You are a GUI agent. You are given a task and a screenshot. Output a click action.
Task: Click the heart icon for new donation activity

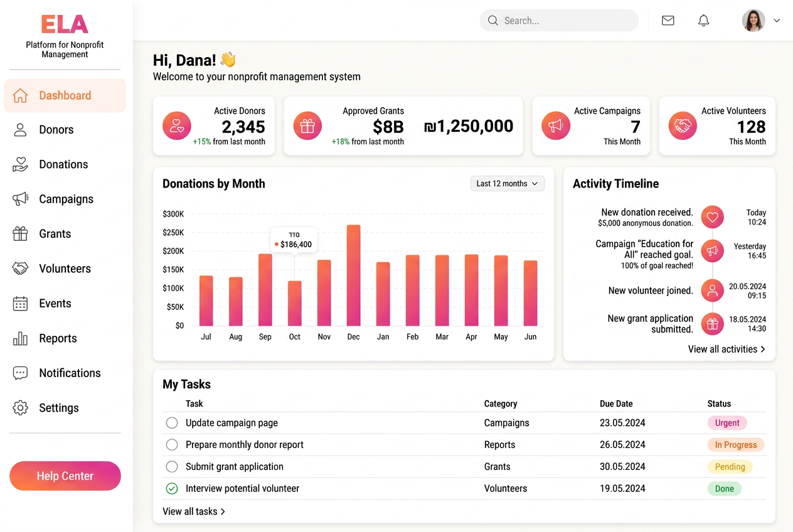tap(712, 218)
